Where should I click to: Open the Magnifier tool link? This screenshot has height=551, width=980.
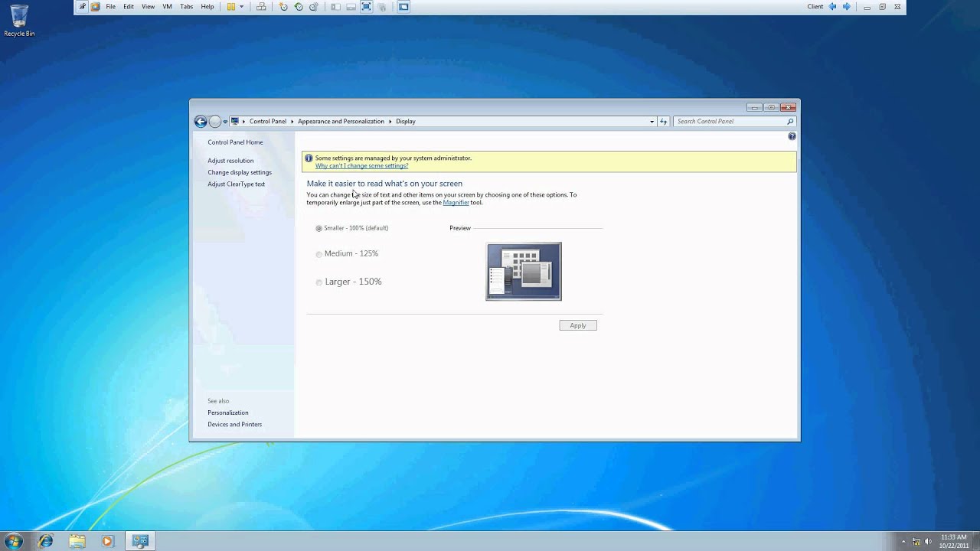pos(456,202)
